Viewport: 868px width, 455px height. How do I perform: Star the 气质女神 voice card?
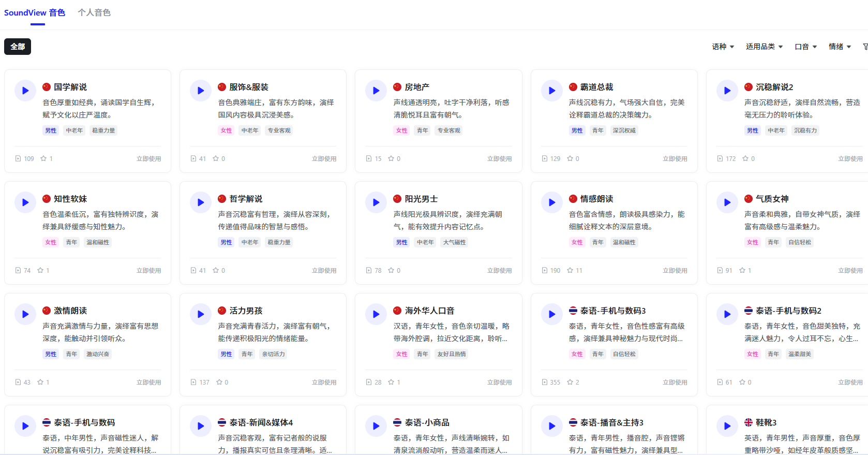742,270
